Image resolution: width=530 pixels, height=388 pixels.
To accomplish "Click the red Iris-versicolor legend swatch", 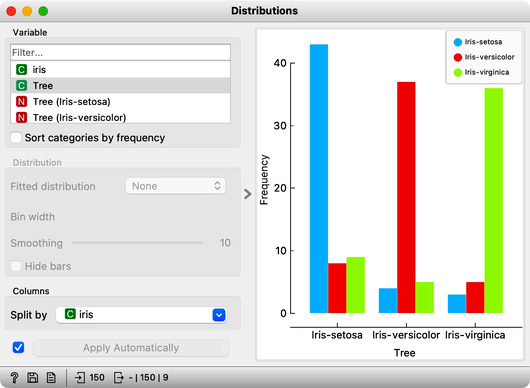I will tap(458, 57).
